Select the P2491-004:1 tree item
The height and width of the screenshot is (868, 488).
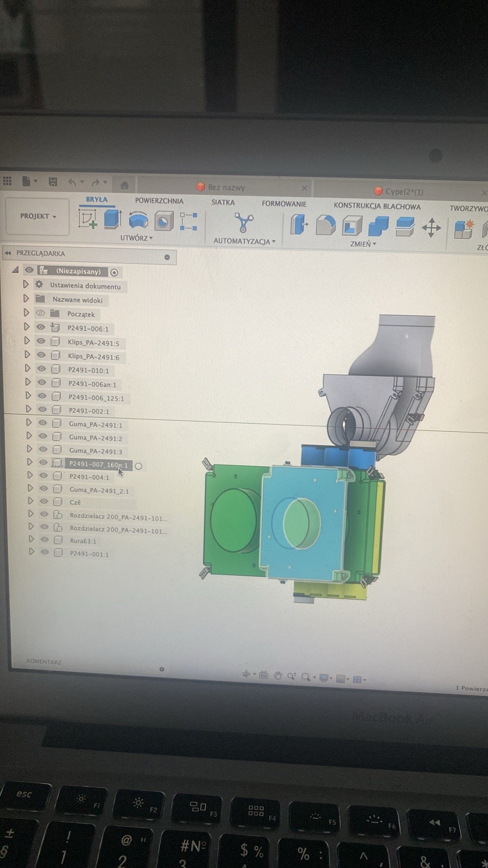click(89, 476)
